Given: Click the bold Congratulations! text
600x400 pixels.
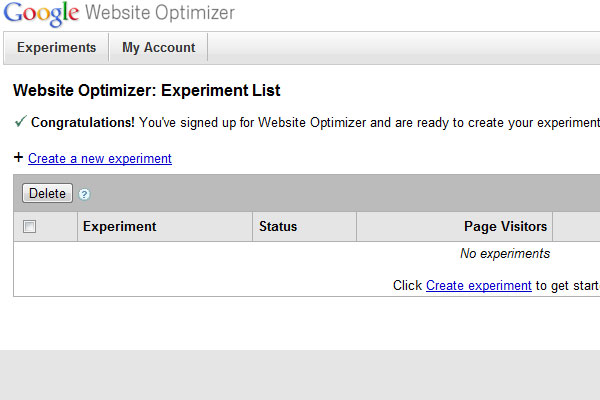Looking at the screenshot, I should pos(83,123).
